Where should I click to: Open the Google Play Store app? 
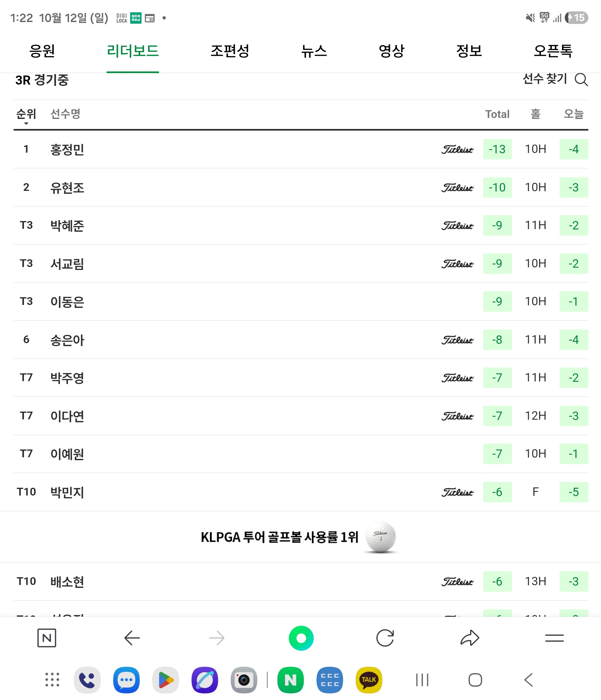point(165,680)
